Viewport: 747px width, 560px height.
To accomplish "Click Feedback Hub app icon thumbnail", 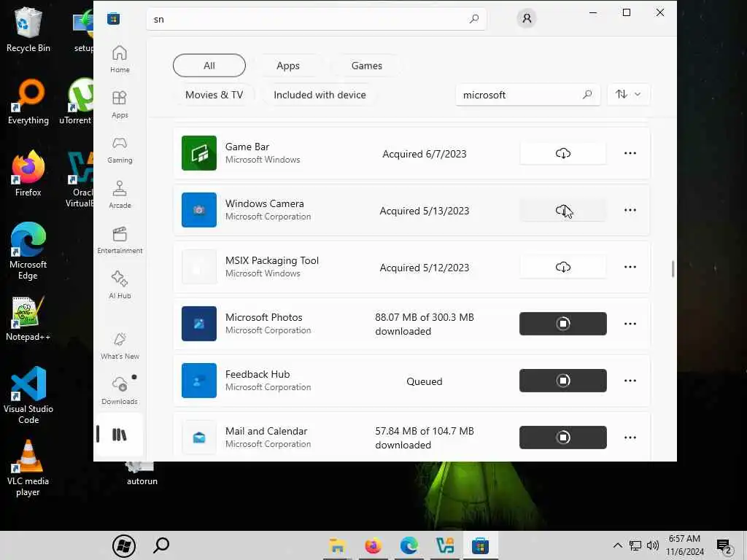I will tap(199, 381).
